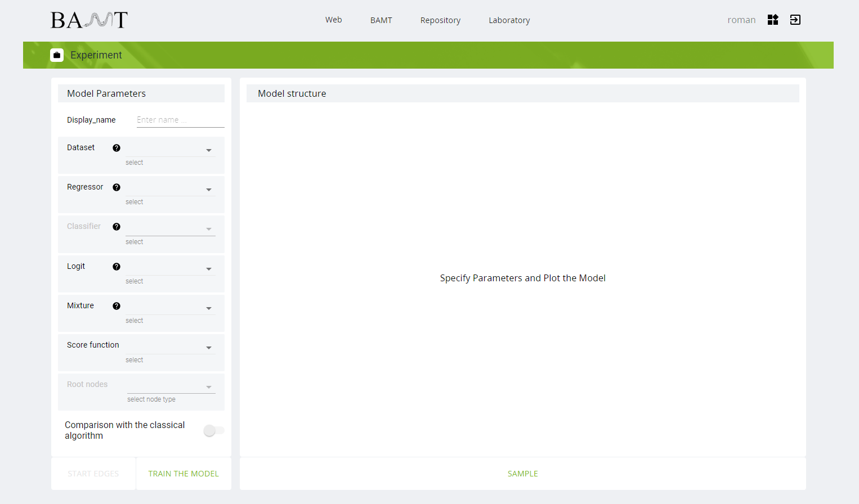The width and height of the screenshot is (859, 504).
Task: Open the Repository menu item
Action: pyautogui.click(x=440, y=20)
